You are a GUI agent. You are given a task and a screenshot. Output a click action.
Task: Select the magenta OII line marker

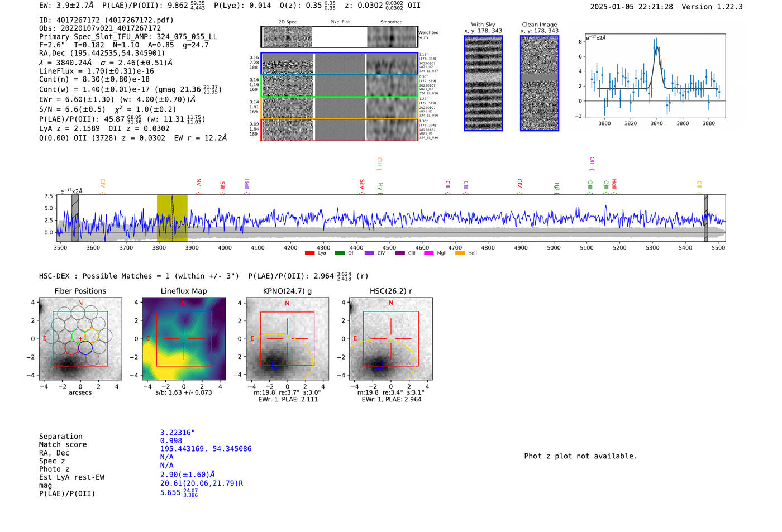point(592,164)
